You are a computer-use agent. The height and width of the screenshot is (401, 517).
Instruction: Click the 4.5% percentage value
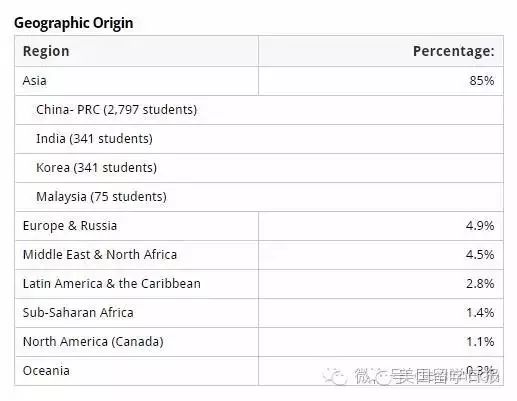click(x=480, y=255)
